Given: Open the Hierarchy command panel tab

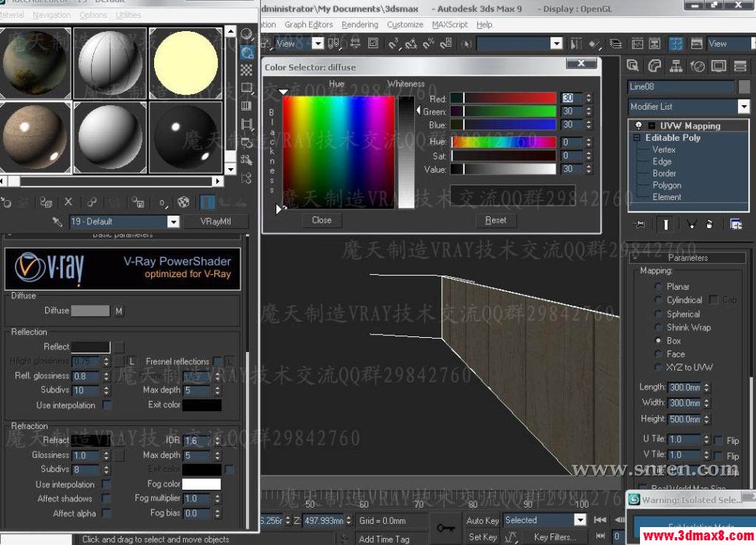Looking at the screenshot, I should (676, 65).
